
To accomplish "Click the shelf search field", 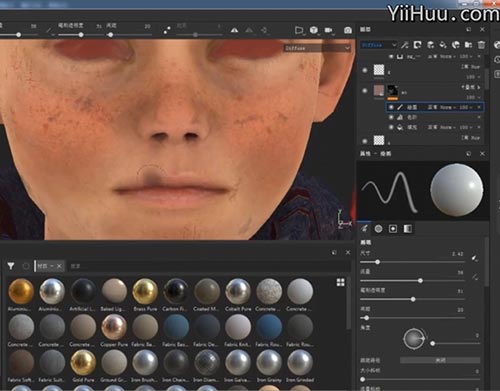I will 207,266.
